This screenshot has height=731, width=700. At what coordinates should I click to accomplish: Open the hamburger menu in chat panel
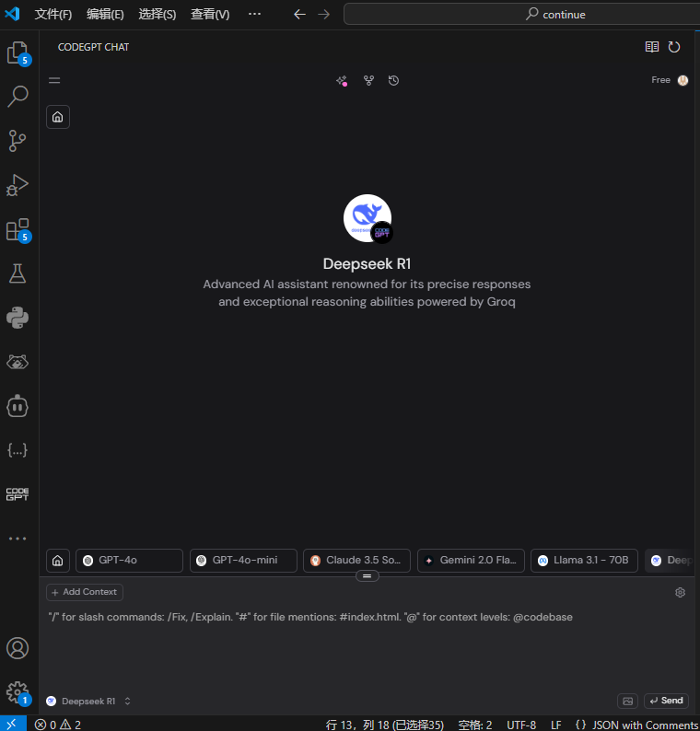54,80
